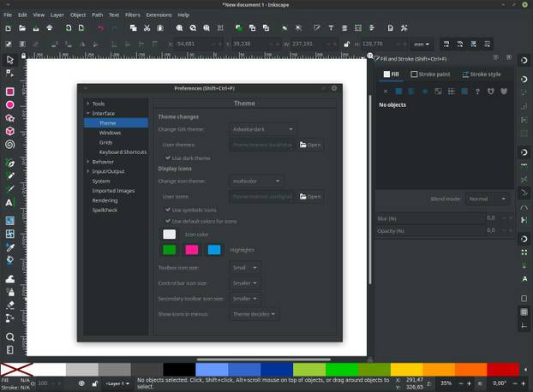Screen dimensions: 533x392
Task: Open Toolbox icon size dropdown
Action: [x=245, y=267]
